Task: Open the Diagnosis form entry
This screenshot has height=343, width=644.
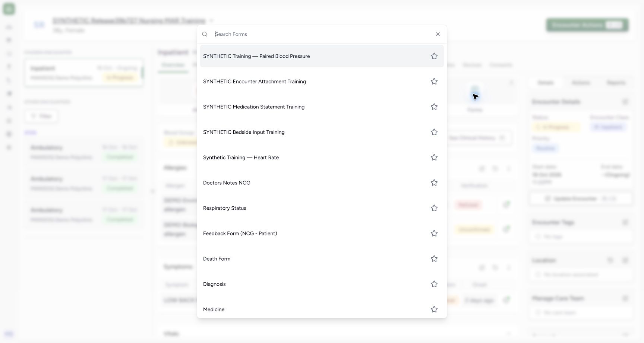Action: pyautogui.click(x=322, y=284)
